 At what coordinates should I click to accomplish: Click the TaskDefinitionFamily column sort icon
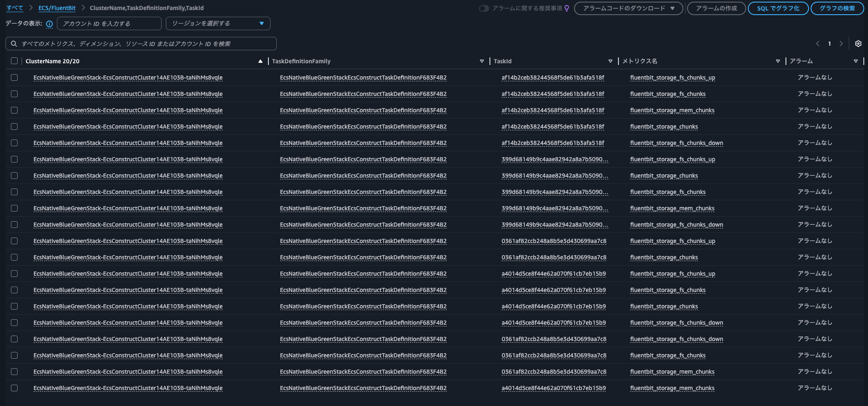tap(482, 61)
